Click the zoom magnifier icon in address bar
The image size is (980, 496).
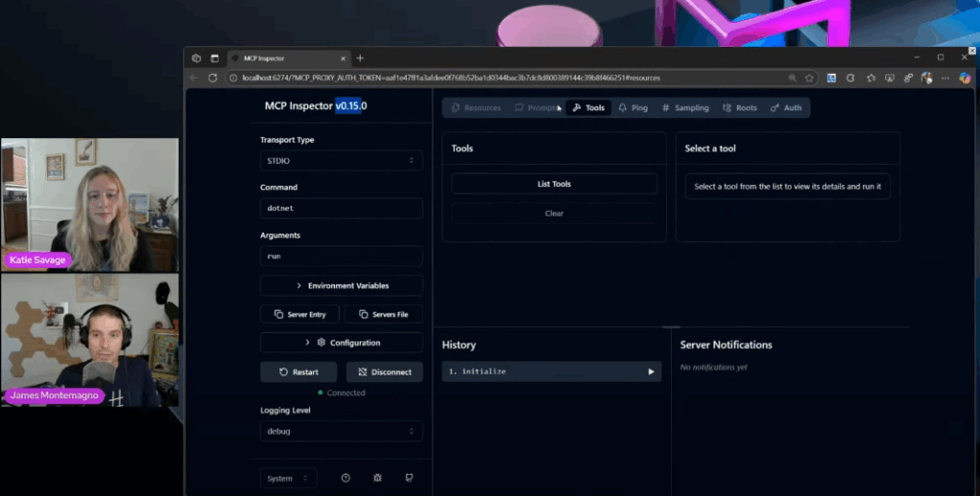(x=792, y=78)
